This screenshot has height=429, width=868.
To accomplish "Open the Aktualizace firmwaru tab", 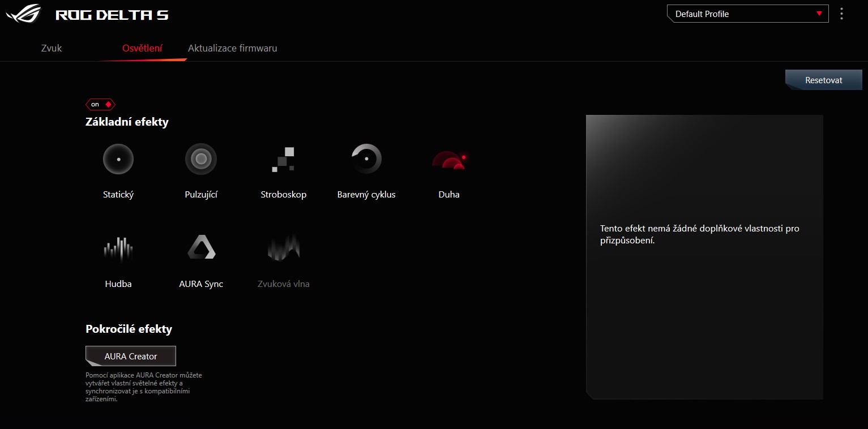I will click(x=233, y=48).
